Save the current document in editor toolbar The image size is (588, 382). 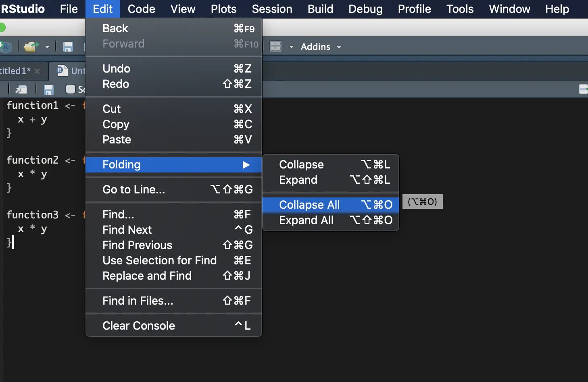[x=49, y=89]
